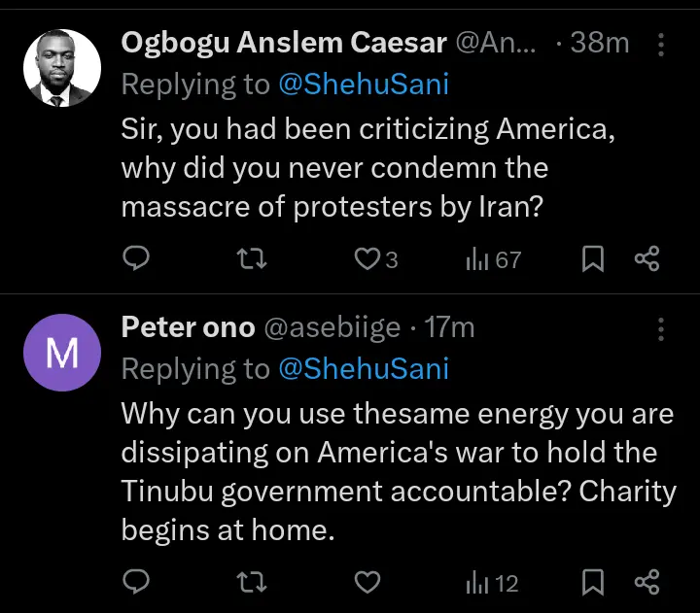
Task: Visit Ogbogu Anslem Caesar's profile name
Action: 285,43
